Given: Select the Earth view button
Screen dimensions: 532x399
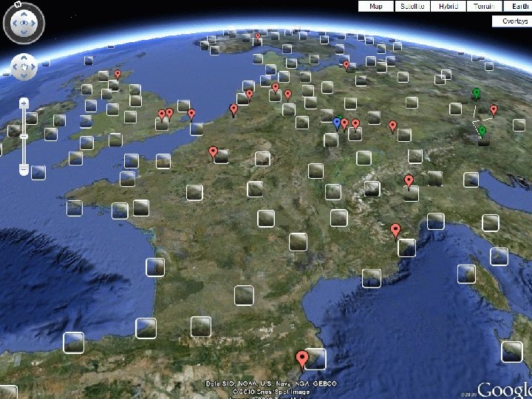Looking at the screenshot, I should pyautogui.click(x=518, y=6).
